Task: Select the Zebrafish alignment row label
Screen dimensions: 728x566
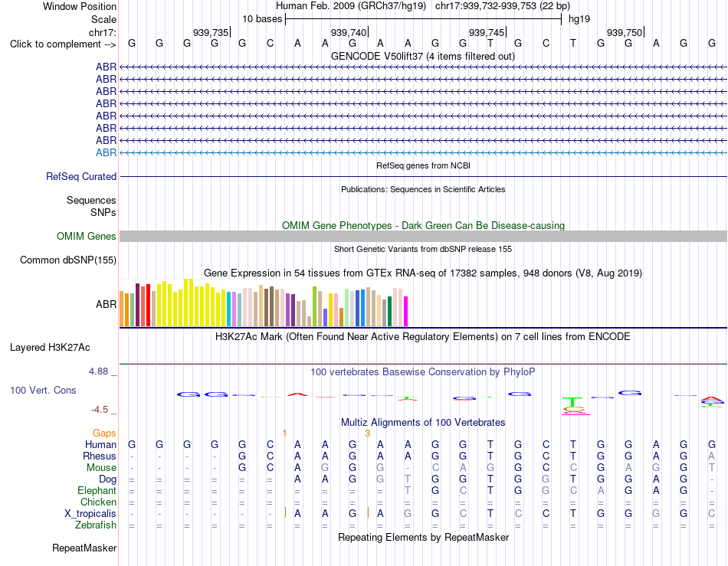Action: [x=96, y=525]
